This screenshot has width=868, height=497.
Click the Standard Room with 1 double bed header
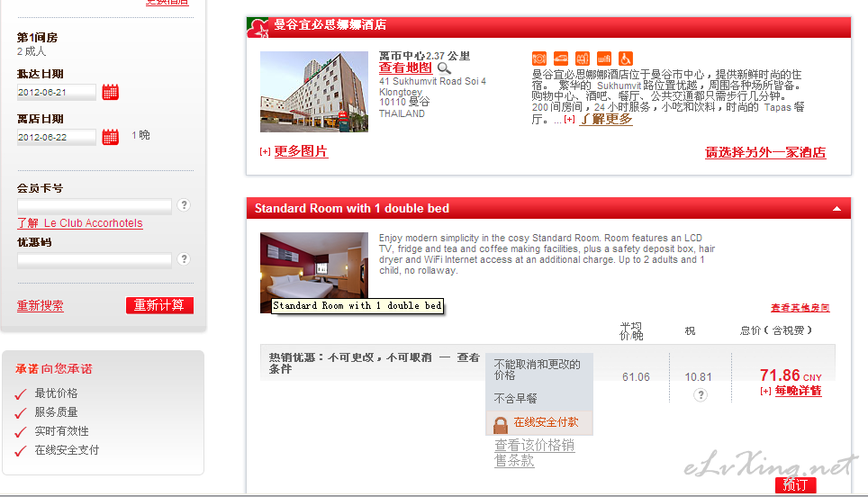351,209
